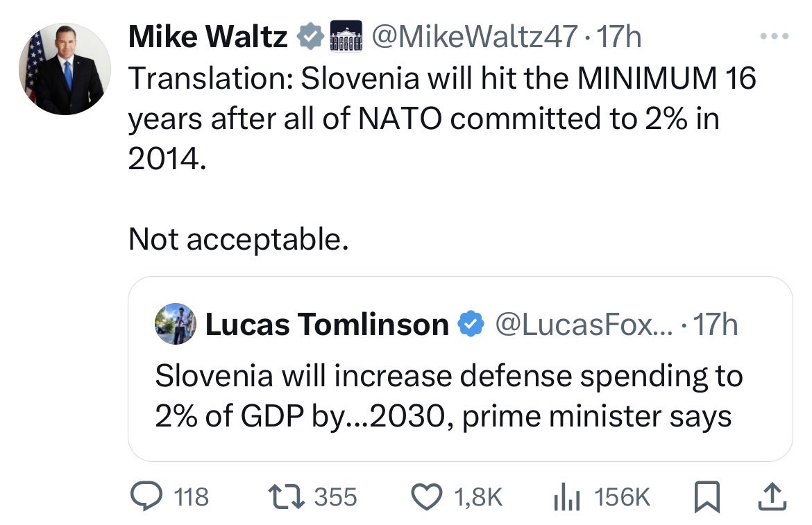812x525 pixels.
Task: Click the @LucasFox... handle in quote
Action: click(578, 325)
